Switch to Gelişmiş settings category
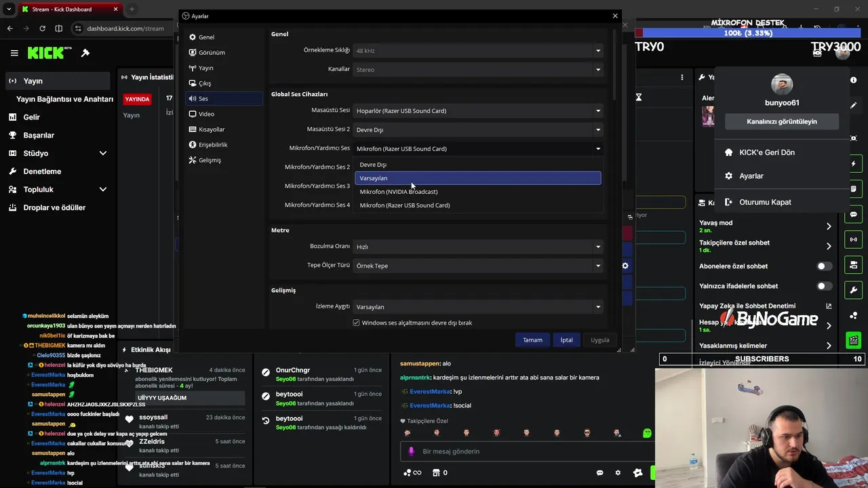868x488 pixels. (x=224, y=160)
